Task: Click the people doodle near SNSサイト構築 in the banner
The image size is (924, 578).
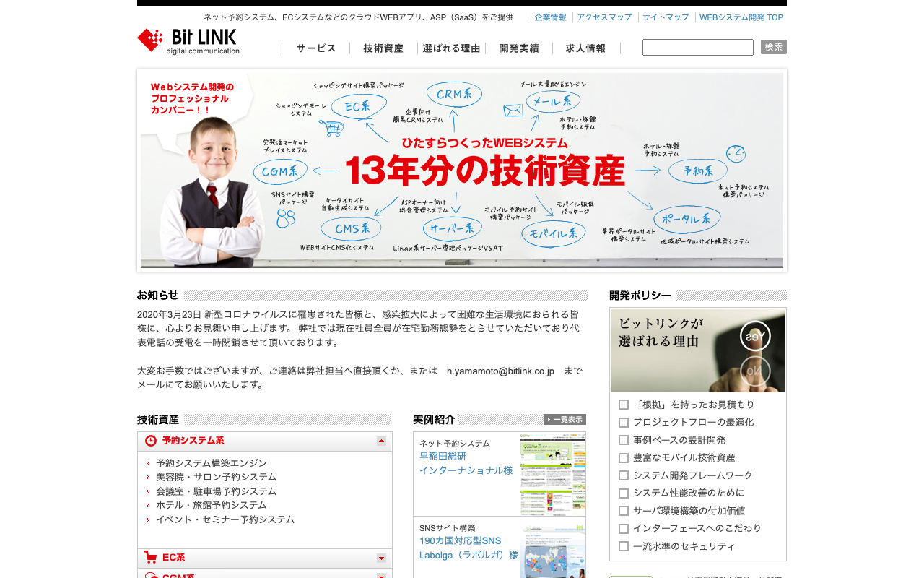Action: [x=286, y=218]
